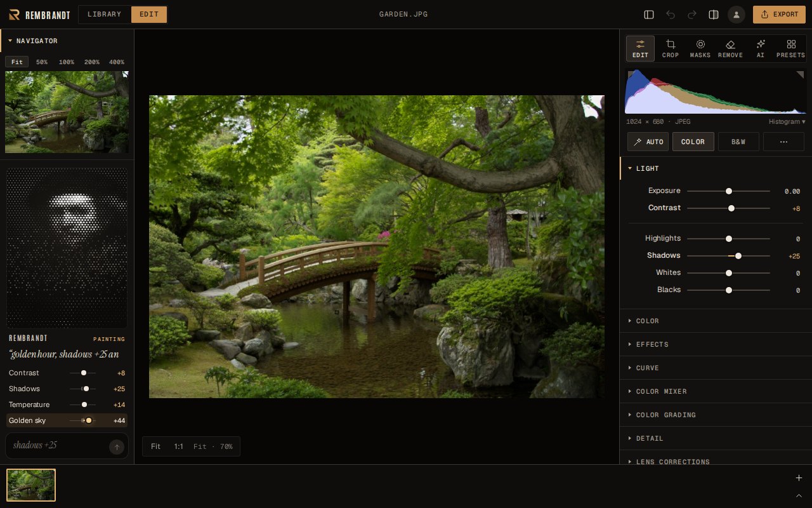Switch treatment to Color
Image resolution: width=812 pixels, height=508 pixels.
coord(693,142)
